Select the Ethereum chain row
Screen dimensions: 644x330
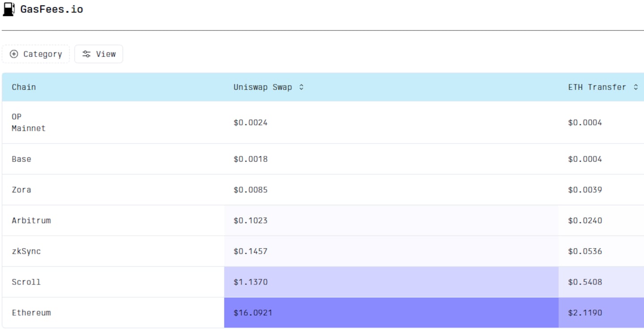pyautogui.click(x=323, y=313)
